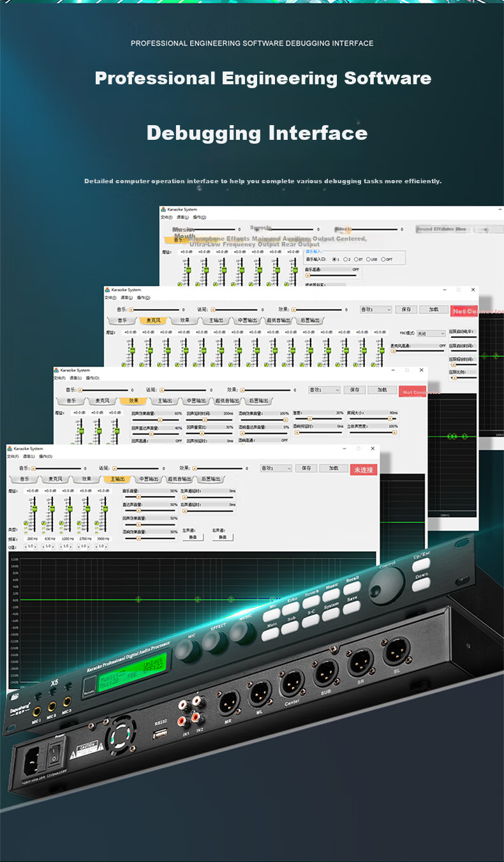Adjust the top 音乐 slider in the front window
The width and height of the screenshot is (504, 862).
pos(58,468)
